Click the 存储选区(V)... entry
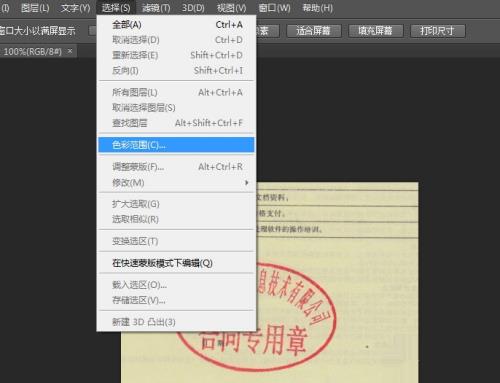The height and width of the screenshot is (383, 500). tap(176, 300)
